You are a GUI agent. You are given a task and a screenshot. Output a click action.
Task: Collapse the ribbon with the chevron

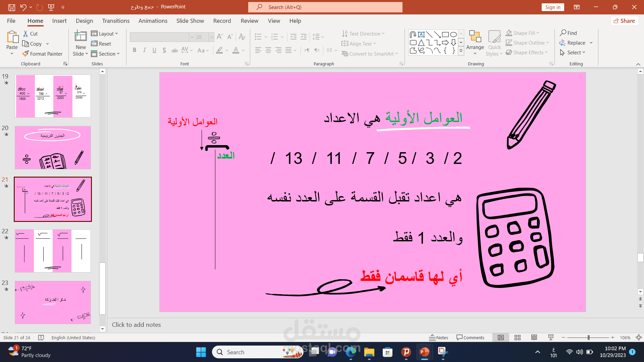pyautogui.click(x=638, y=64)
